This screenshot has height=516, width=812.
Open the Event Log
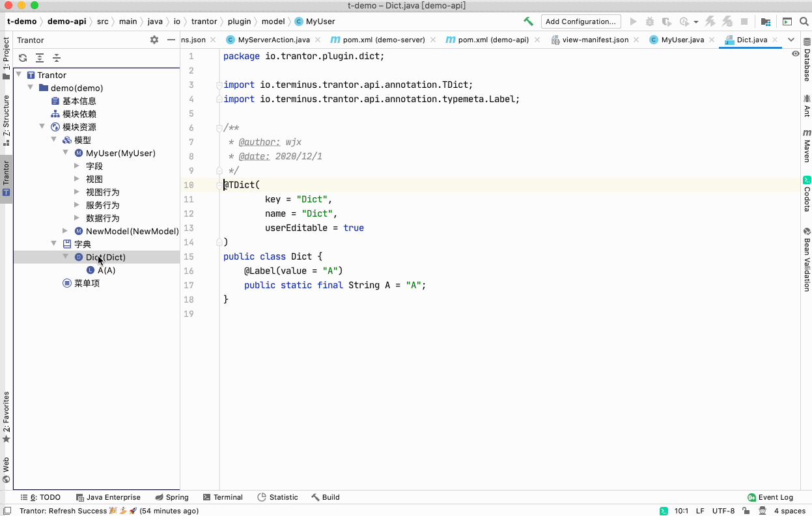[770, 497]
